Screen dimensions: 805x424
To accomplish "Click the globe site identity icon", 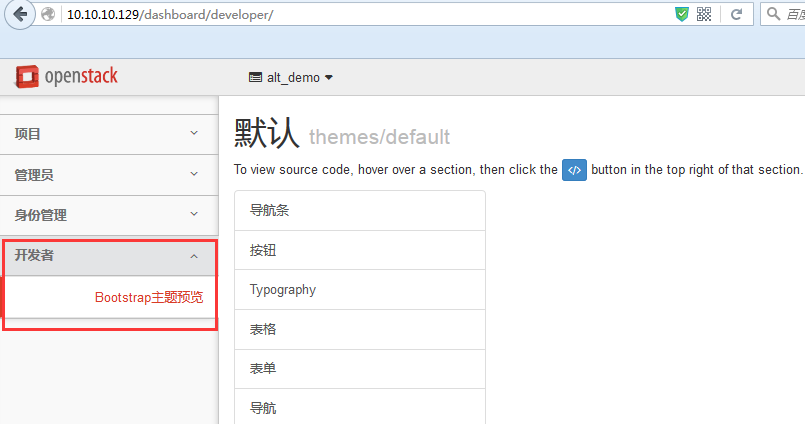I will tap(48, 14).
